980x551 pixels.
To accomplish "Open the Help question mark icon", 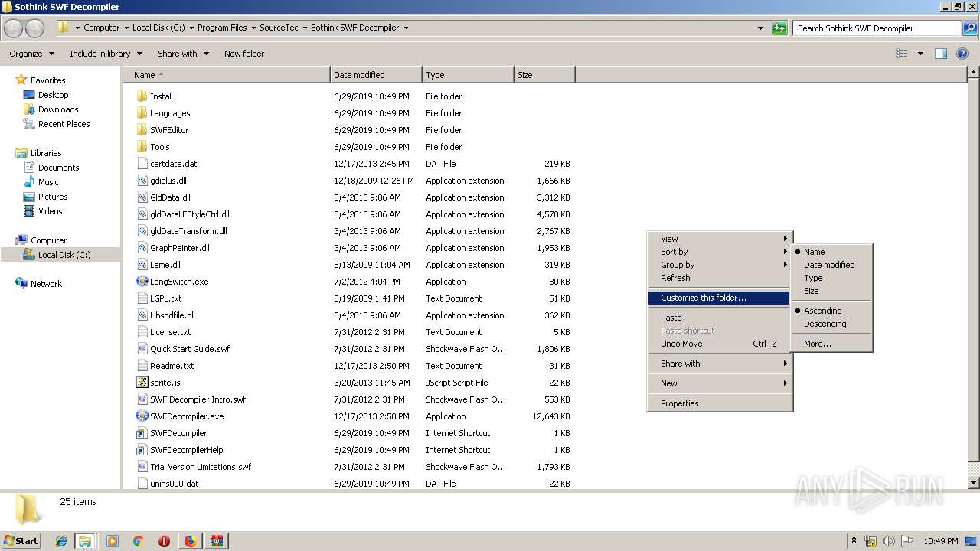I will [x=962, y=54].
